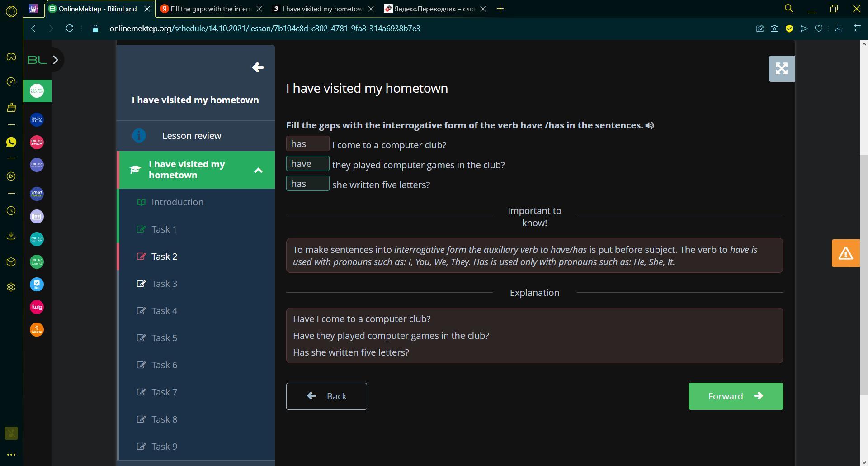Click the green Forward button
Viewport: 868px width, 466px height.
pos(736,396)
